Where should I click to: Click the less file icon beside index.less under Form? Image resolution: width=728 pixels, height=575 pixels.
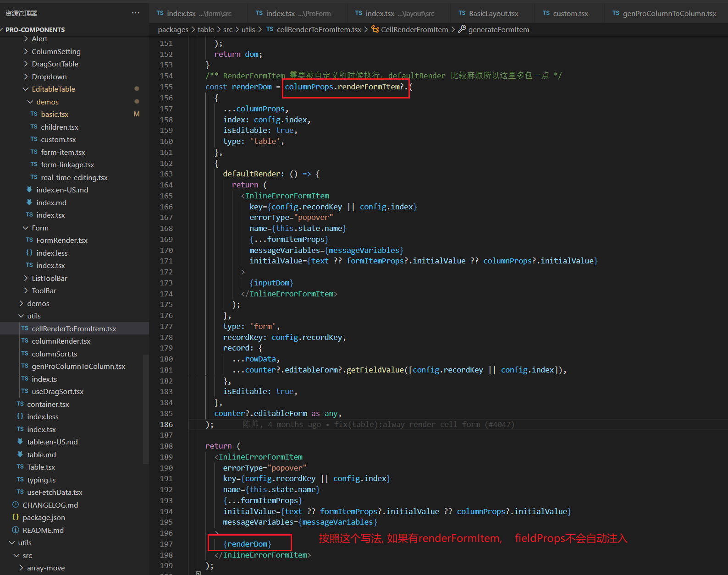pos(29,253)
